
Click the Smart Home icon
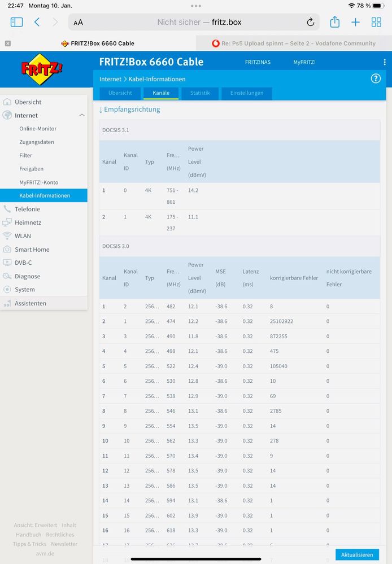[7, 249]
